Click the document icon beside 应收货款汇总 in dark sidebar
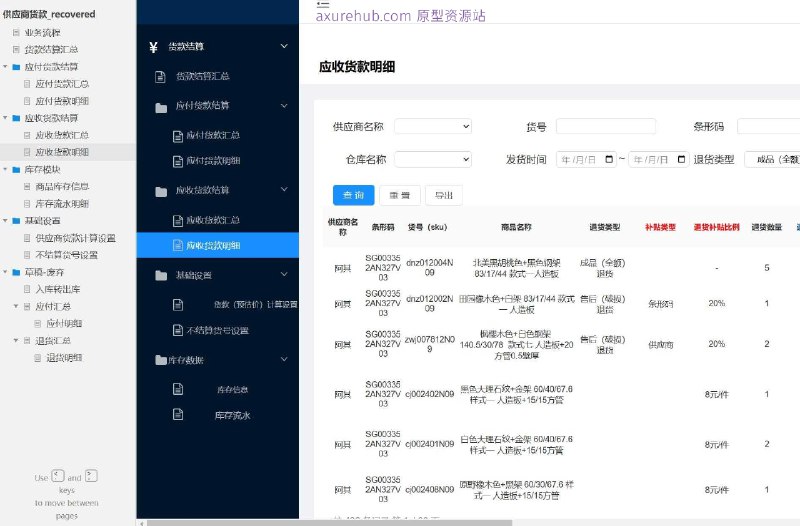 178,220
